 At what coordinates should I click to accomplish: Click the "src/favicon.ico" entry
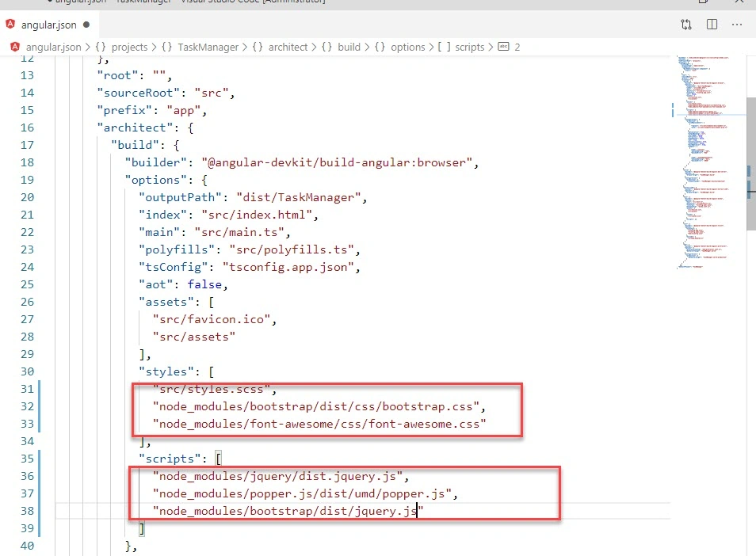(x=212, y=319)
